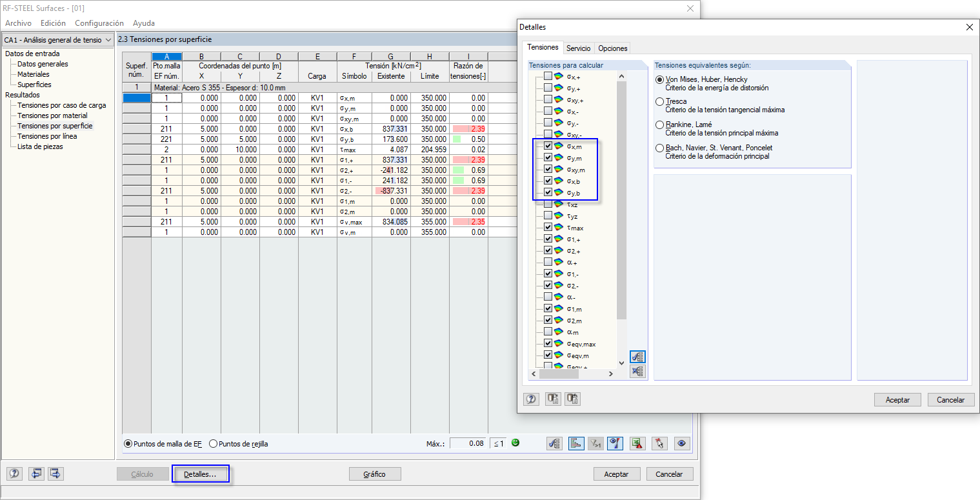The width and height of the screenshot is (980, 500).
Task: Open help in the Detalles dialog
Action: pos(532,399)
